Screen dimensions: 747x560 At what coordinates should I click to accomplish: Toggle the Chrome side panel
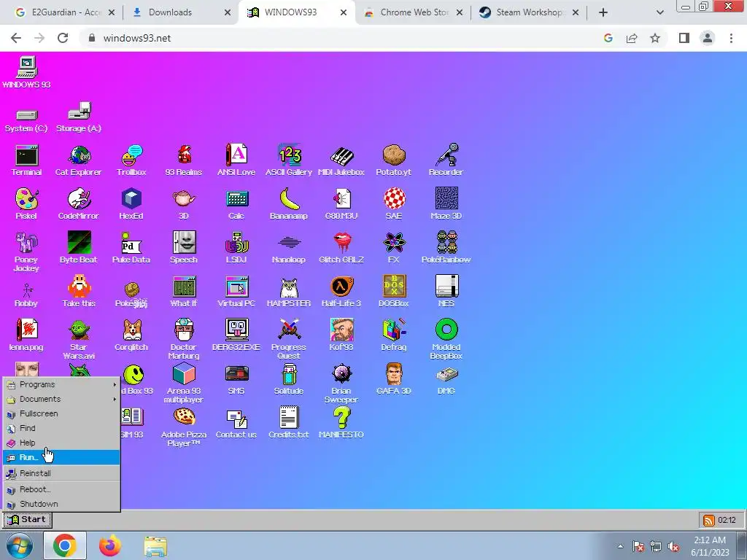point(684,38)
